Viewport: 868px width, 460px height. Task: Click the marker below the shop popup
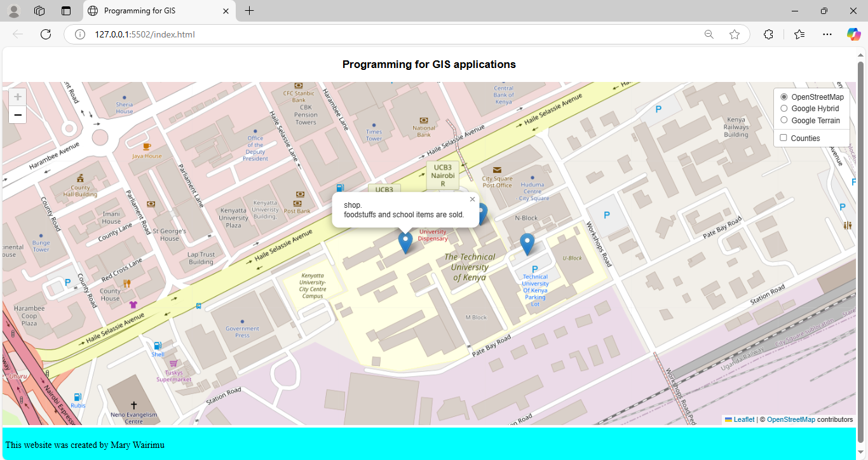(405, 243)
